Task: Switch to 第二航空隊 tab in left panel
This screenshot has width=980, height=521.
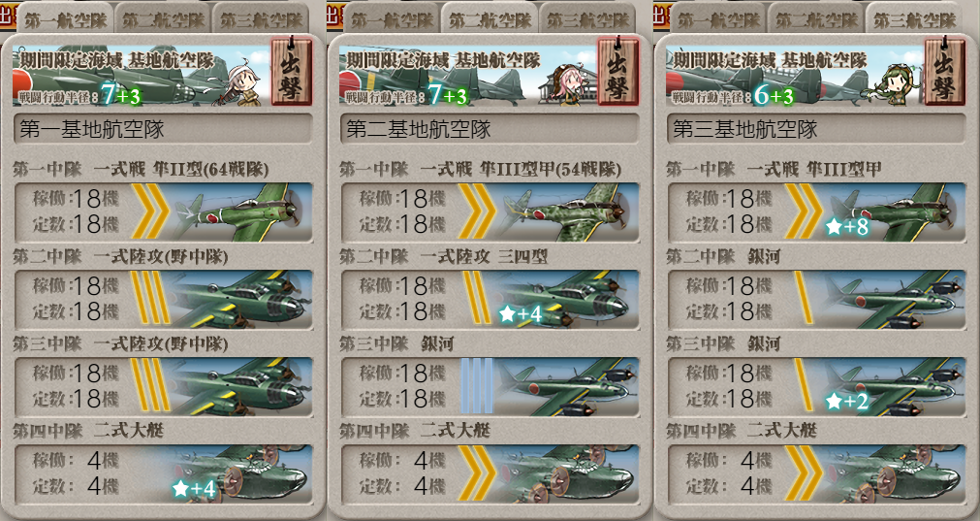Action: point(163,19)
